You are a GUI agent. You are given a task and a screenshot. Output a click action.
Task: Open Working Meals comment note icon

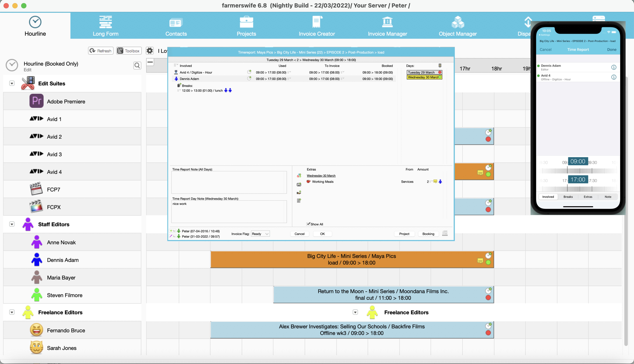click(x=435, y=181)
